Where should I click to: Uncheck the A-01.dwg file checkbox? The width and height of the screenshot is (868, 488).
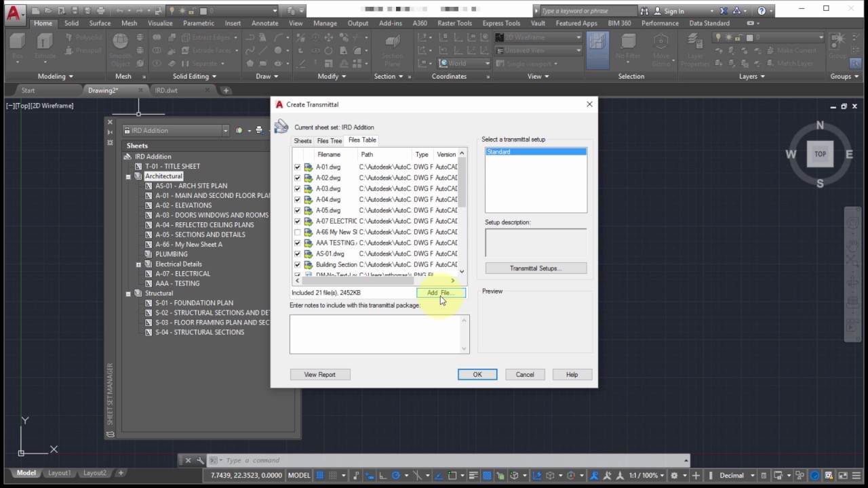pos(297,167)
